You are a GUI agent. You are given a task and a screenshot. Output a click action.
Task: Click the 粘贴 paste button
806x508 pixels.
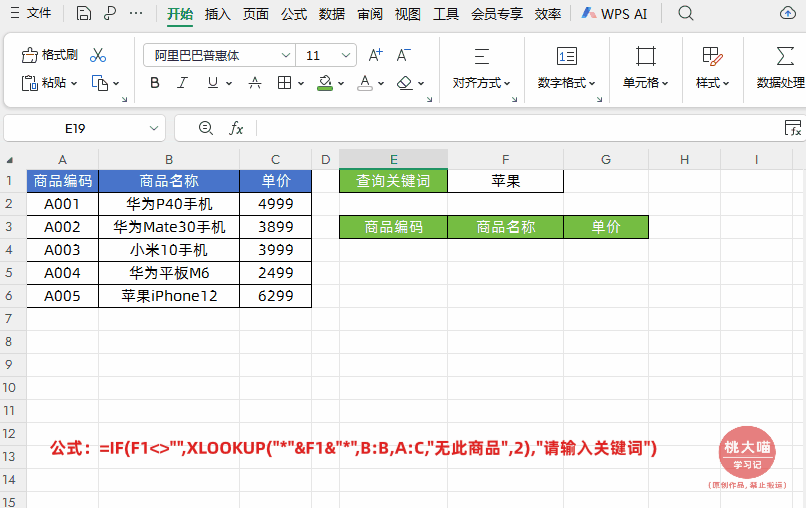44,83
